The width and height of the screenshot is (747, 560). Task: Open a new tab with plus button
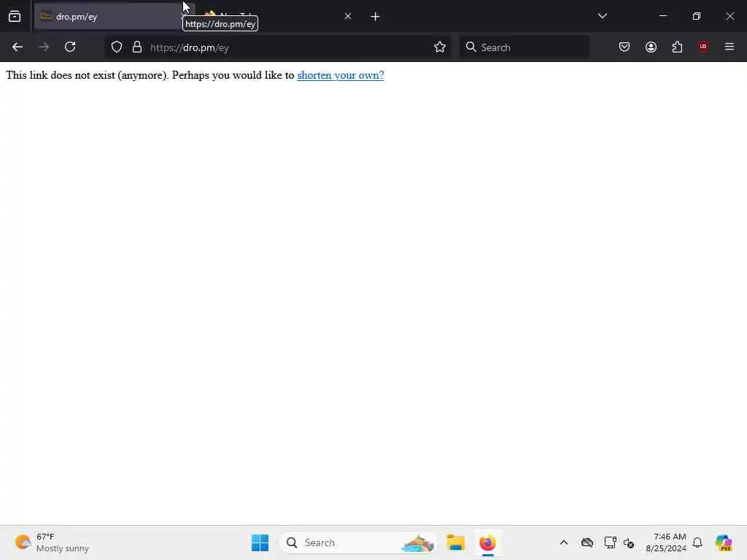pyautogui.click(x=375, y=17)
